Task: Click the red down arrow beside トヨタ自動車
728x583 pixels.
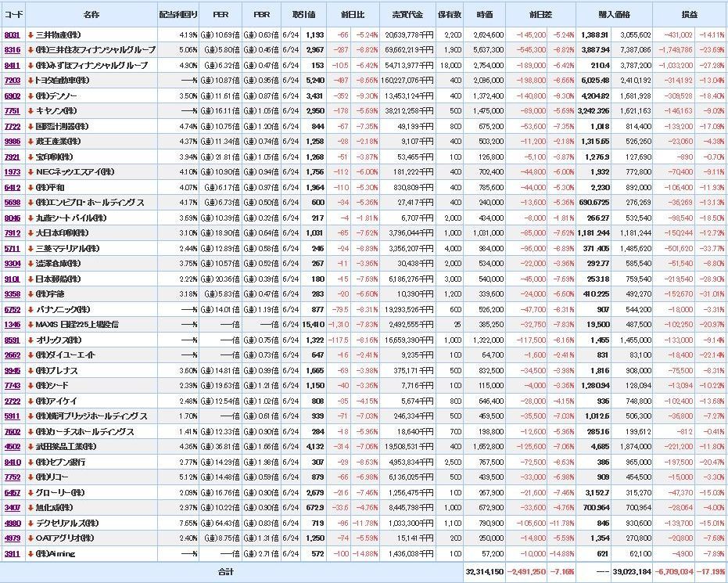Action: 30,80
